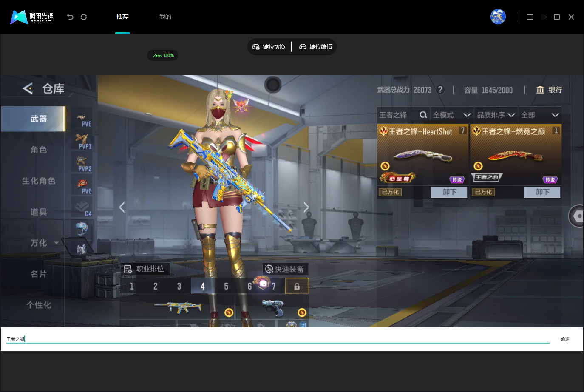The width and height of the screenshot is (584, 392).
Task: Click the equipped rifle thumbnail
Action: (x=178, y=307)
